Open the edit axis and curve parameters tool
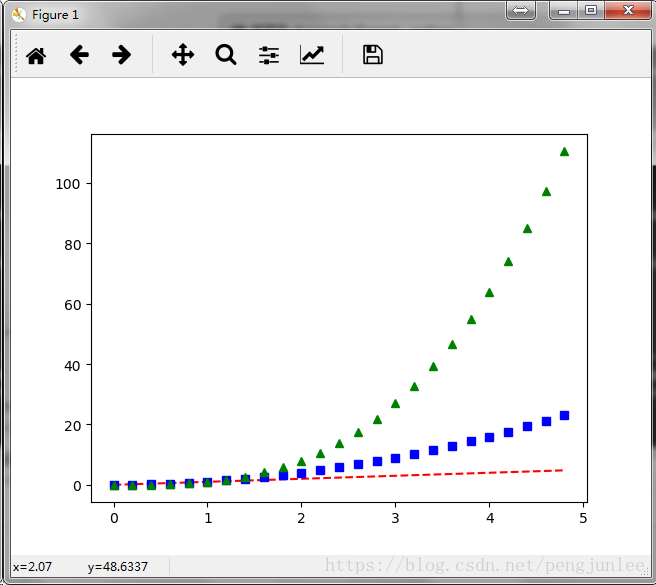This screenshot has height=585, width=656. [312, 55]
